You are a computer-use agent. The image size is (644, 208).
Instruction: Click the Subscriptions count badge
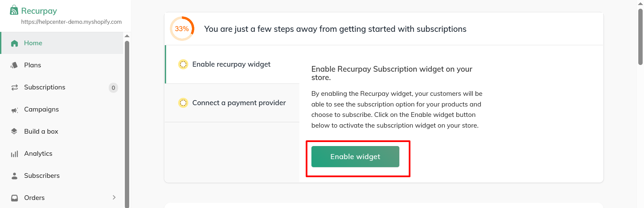coord(113,88)
